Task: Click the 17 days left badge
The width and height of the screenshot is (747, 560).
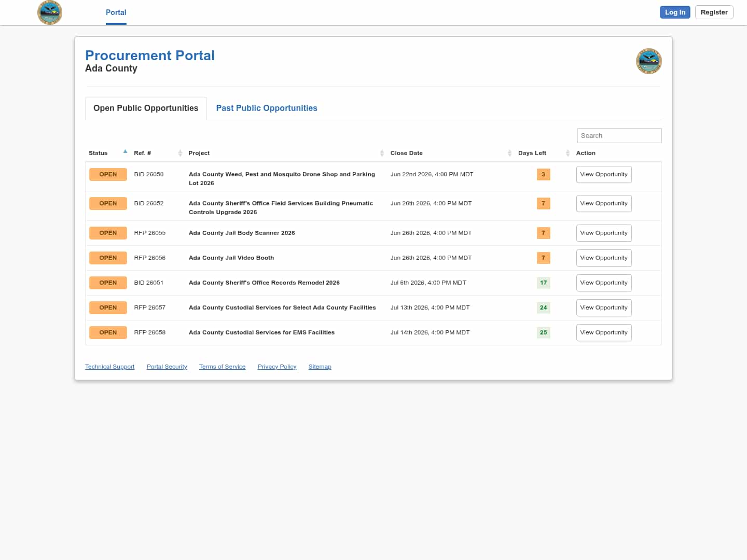Action: tap(543, 283)
